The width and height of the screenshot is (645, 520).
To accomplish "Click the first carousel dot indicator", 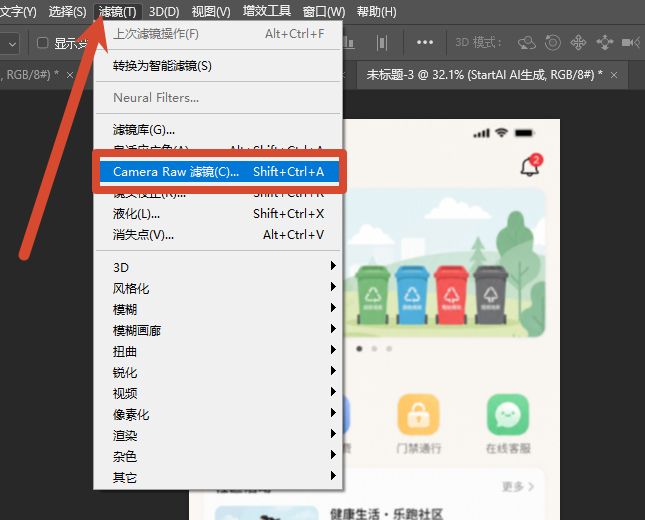I will pos(359,349).
